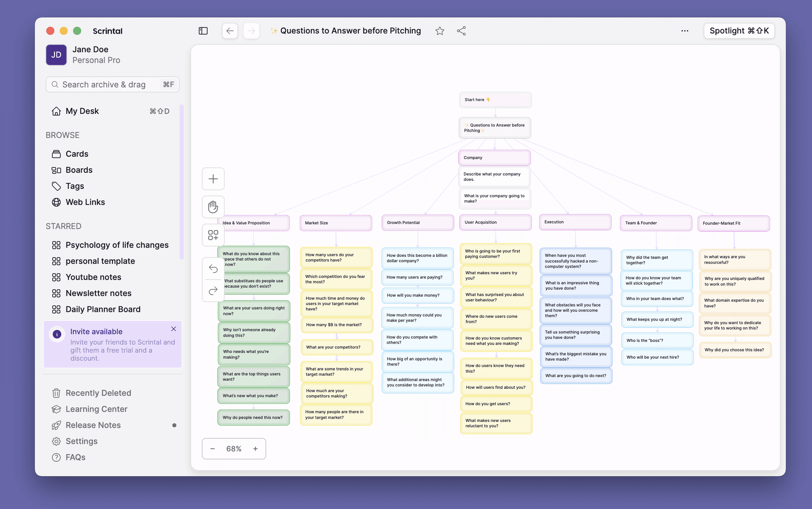Open the Youtube notes starred board

pos(93,277)
